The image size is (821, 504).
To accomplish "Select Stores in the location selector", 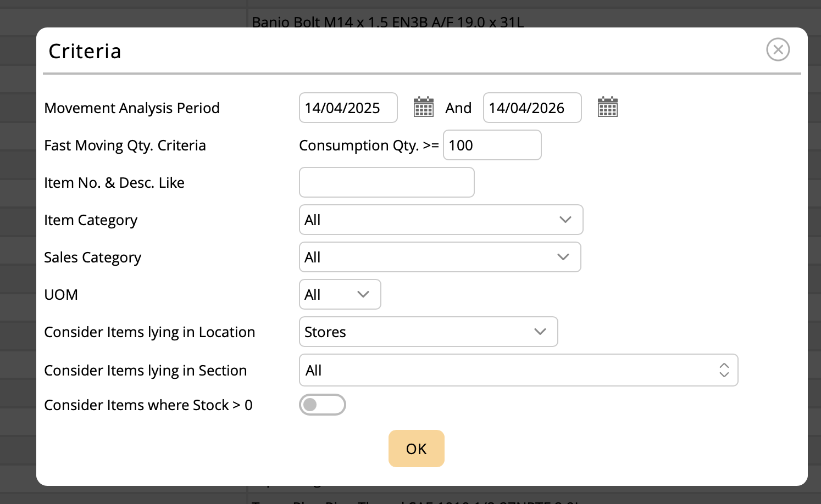I will click(429, 332).
